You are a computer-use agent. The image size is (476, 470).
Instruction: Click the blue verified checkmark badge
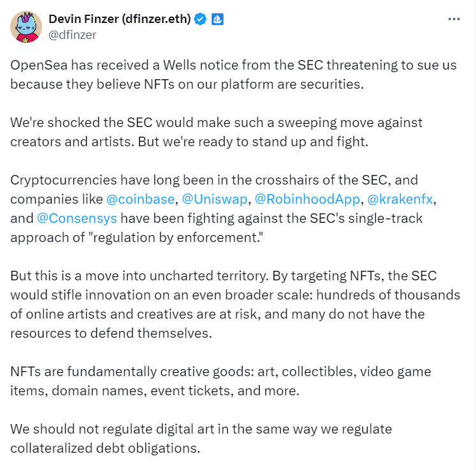200,19
